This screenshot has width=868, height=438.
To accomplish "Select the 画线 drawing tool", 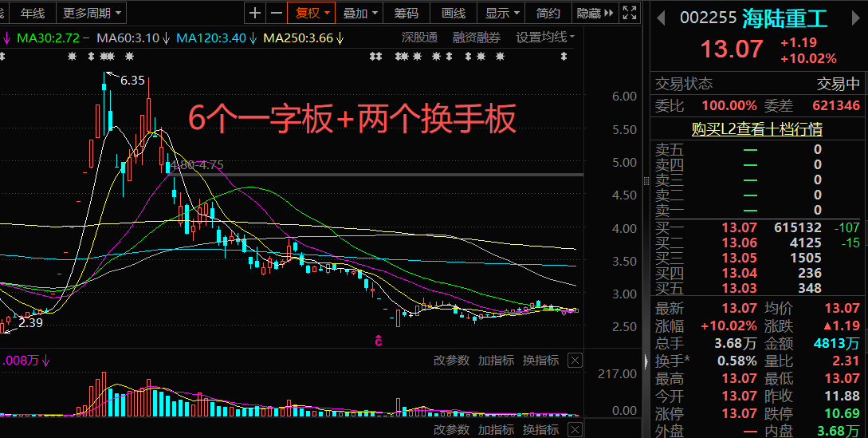I will [x=454, y=13].
